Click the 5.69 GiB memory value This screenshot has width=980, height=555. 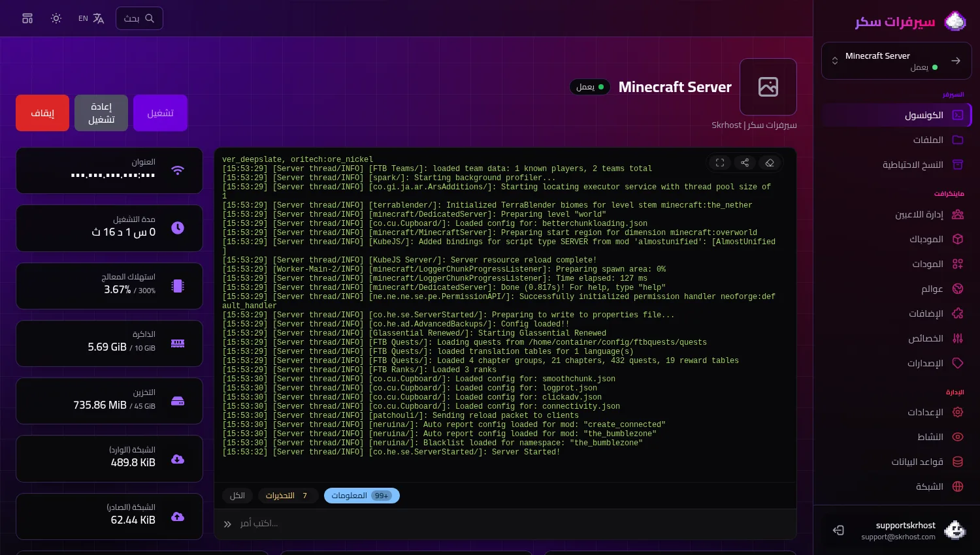tap(107, 347)
